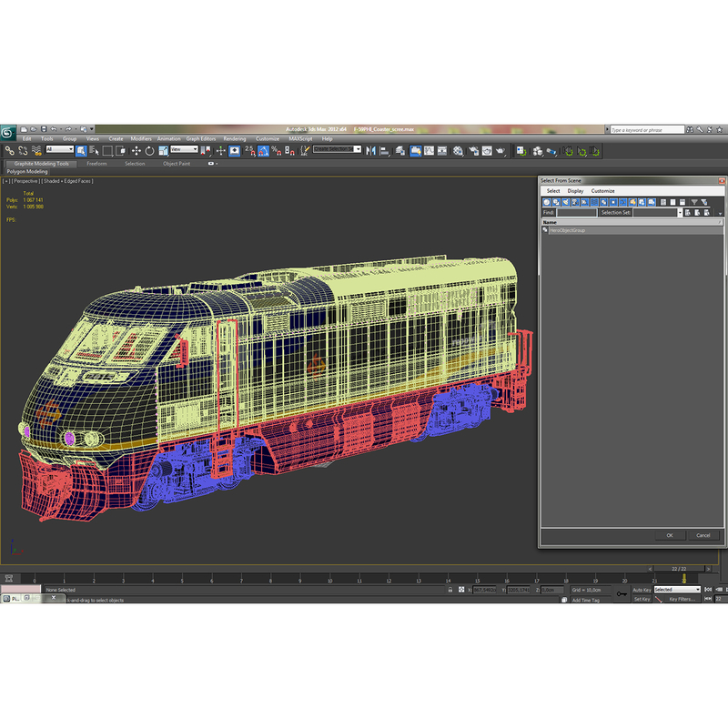Screen dimensions: 728x728
Task: Click the Use Pivot Point Center icon
Action: click(x=206, y=151)
